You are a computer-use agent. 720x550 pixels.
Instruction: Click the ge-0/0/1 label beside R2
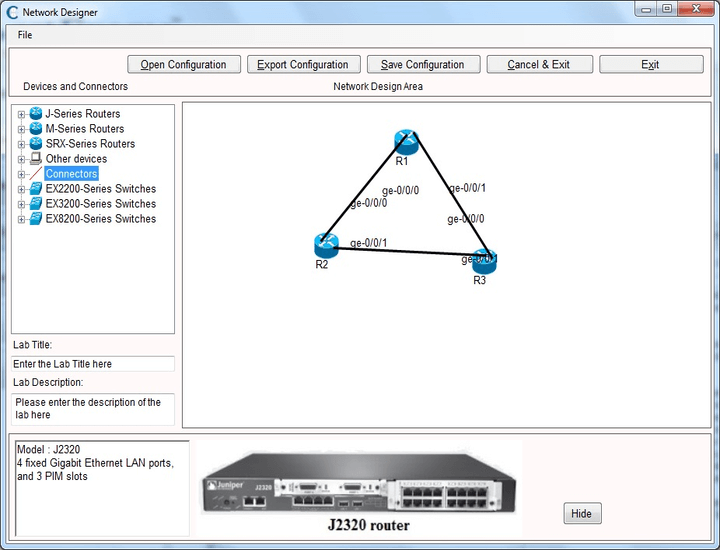[x=369, y=243]
